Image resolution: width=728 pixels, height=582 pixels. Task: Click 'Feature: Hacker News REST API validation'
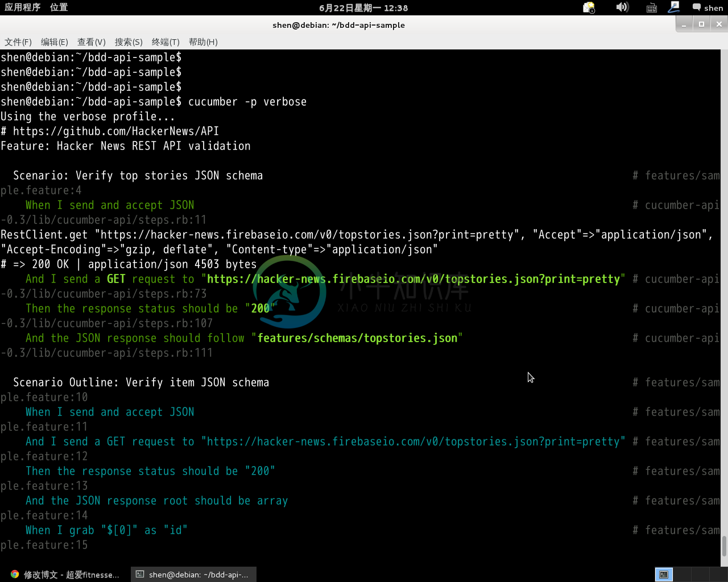[x=126, y=146]
